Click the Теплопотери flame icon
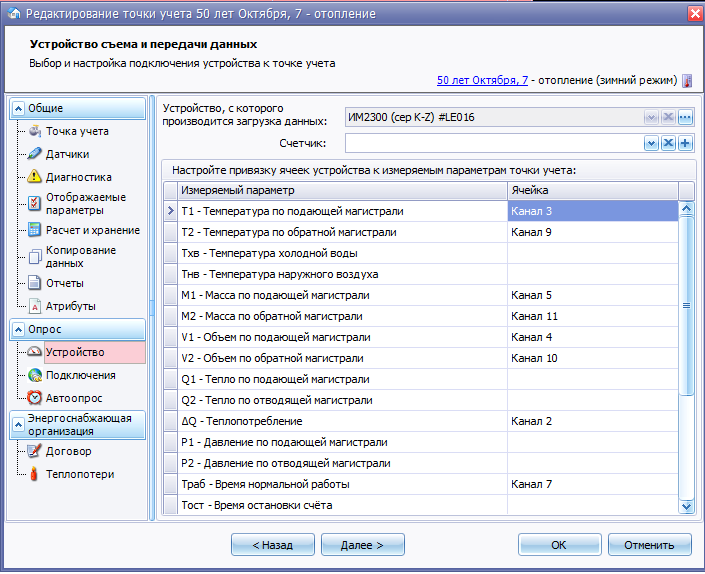 point(34,474)
